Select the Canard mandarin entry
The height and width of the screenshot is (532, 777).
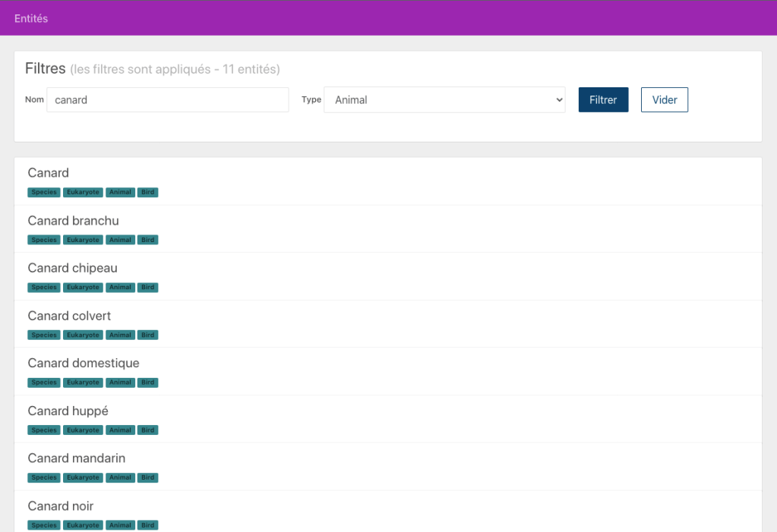[77, 458]
